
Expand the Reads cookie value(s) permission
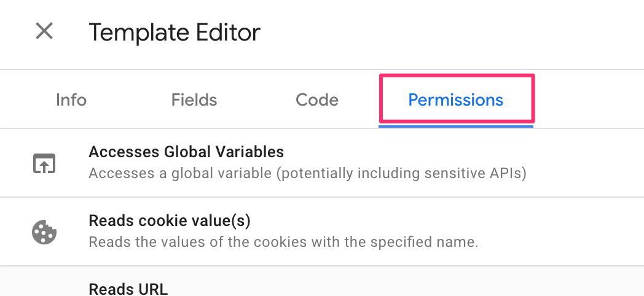322,231
